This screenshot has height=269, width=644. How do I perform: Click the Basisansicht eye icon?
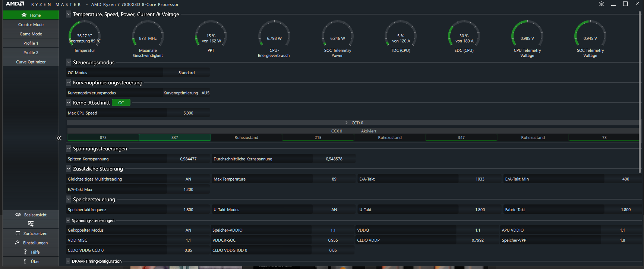pyautogui.click(x=18, y=215)
